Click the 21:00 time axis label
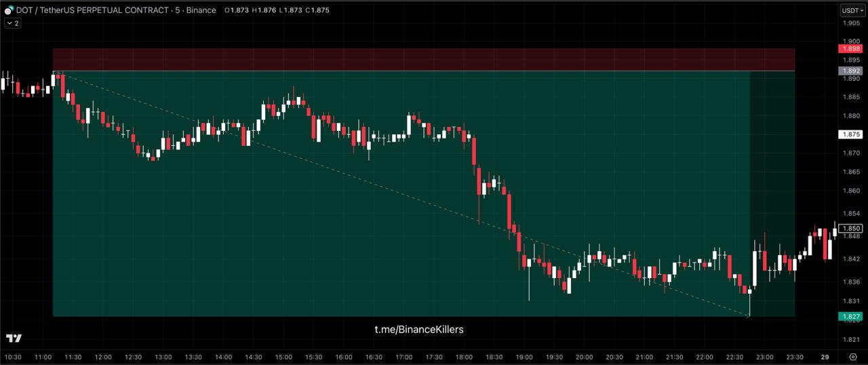This screenshot has width=868, height=365. click(644, 357)
